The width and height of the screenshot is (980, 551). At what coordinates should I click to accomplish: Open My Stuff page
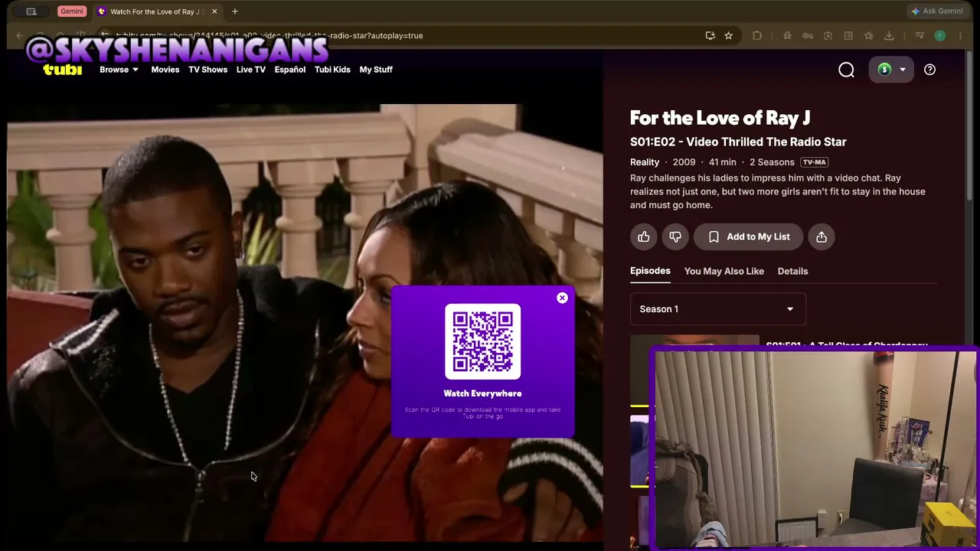[x=376, y=70]
